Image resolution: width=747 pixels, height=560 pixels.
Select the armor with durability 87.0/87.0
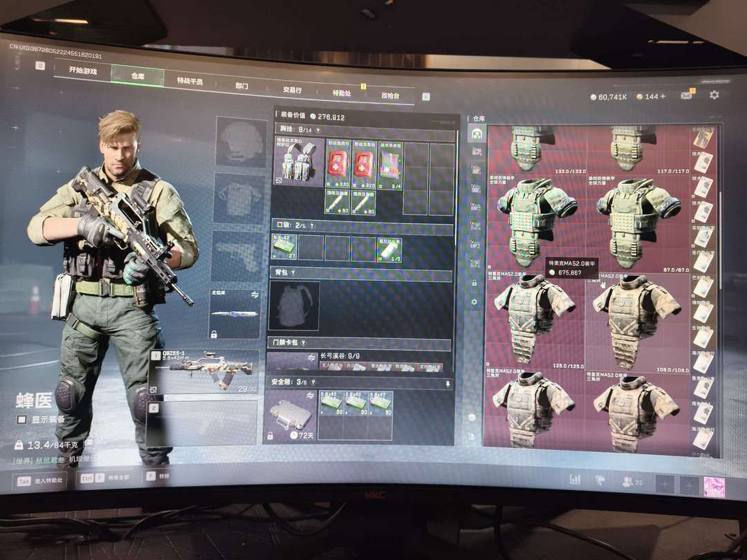tap(638, 224)
